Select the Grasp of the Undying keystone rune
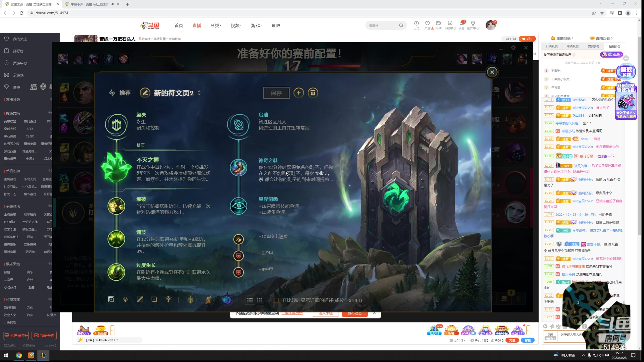 (x=116, y=167)
